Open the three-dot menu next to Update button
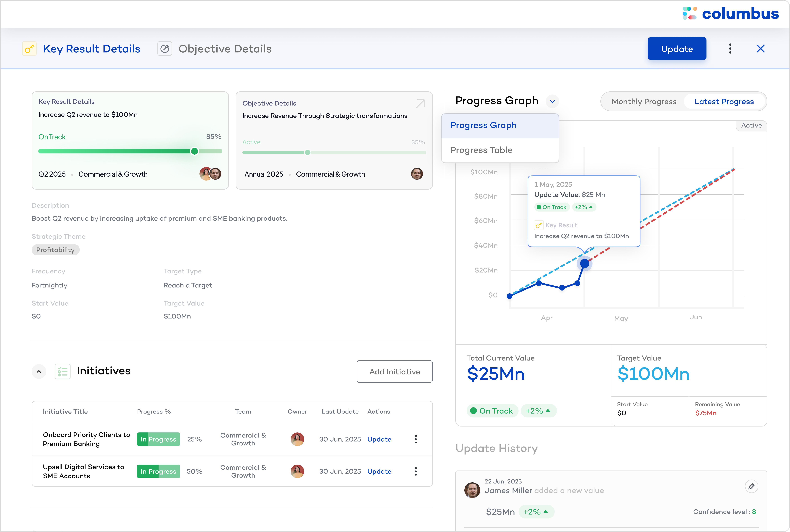The width and height of the screenshot is (790, 532). pos(730,49)
